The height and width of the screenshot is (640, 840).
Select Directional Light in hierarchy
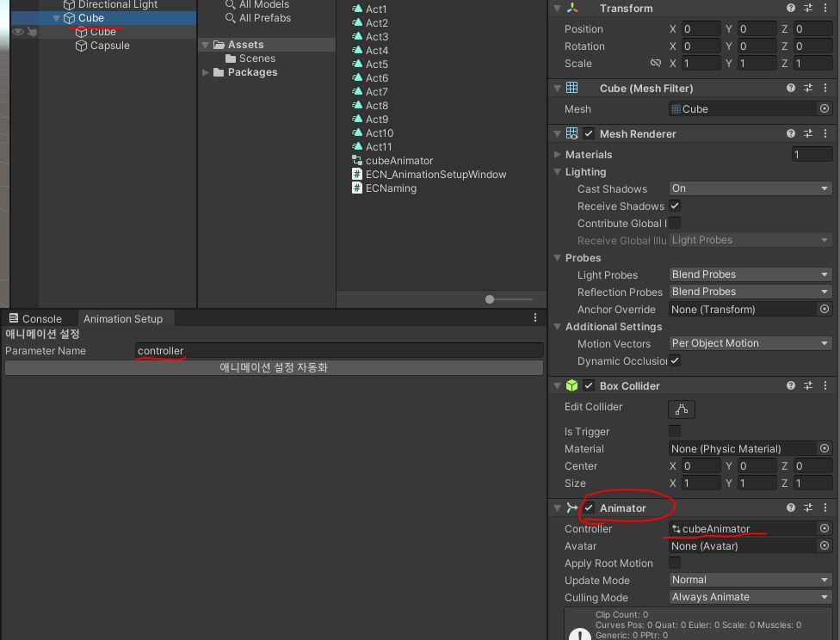(x=110, y=5)
